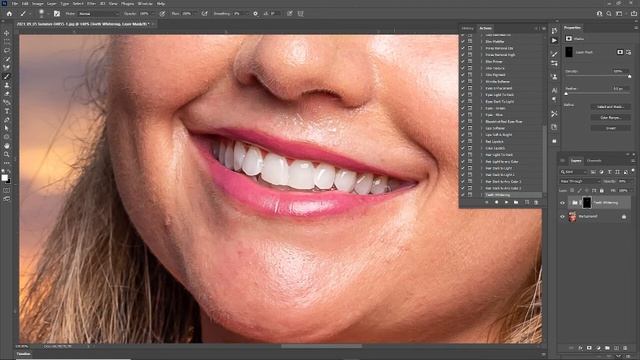640x360 pixels.
Task: Open the Smoothing options gear
Action: click(x=256, y=13)
